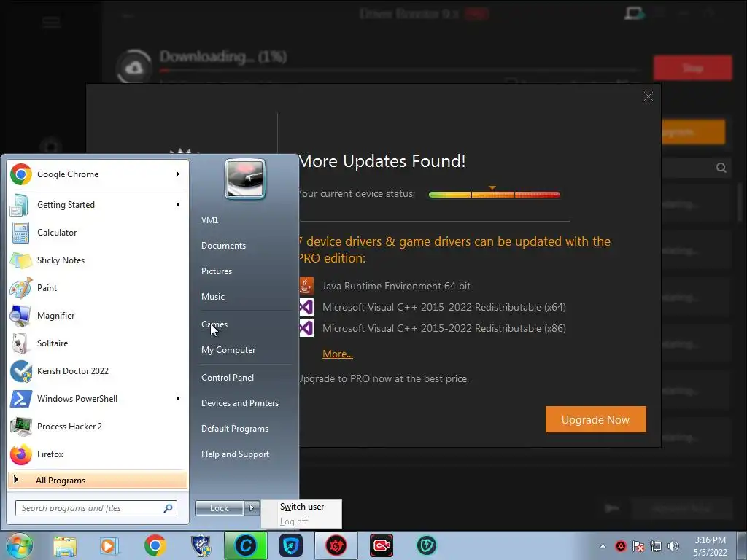
Task: Choose Switch user option
Action: (301, 507)
